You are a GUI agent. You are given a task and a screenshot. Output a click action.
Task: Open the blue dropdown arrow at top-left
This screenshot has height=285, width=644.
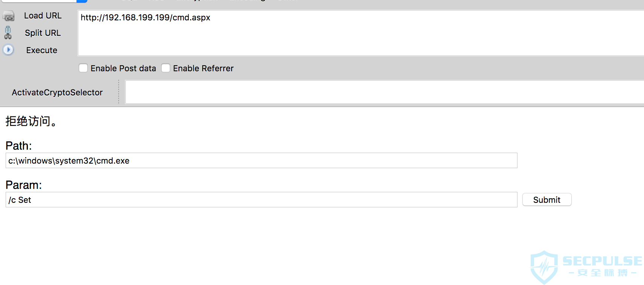[x=82, y=1]
